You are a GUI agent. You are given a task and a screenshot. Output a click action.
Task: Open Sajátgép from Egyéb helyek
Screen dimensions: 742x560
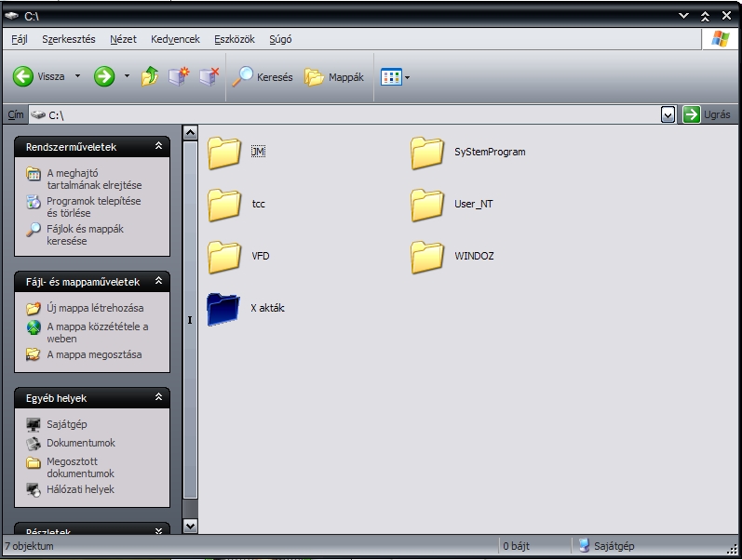pyautogui.click(x=67, y=424)
